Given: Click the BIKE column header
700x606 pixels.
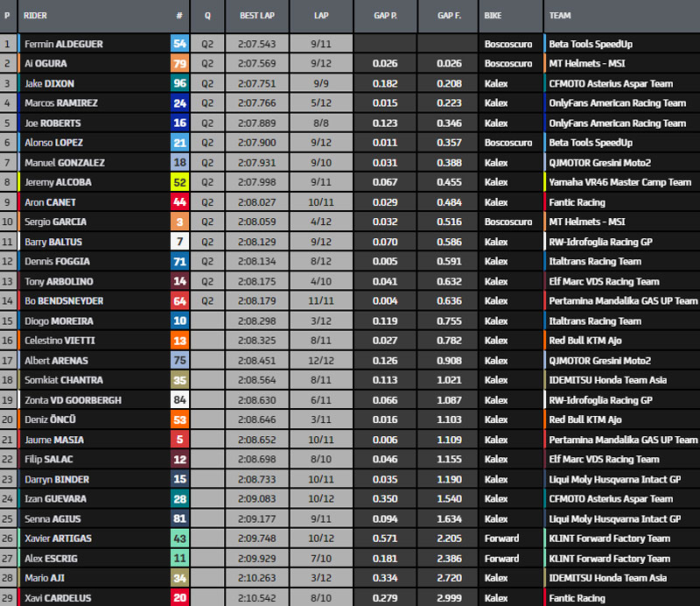Looking at the screenshot, I should 493,16.
